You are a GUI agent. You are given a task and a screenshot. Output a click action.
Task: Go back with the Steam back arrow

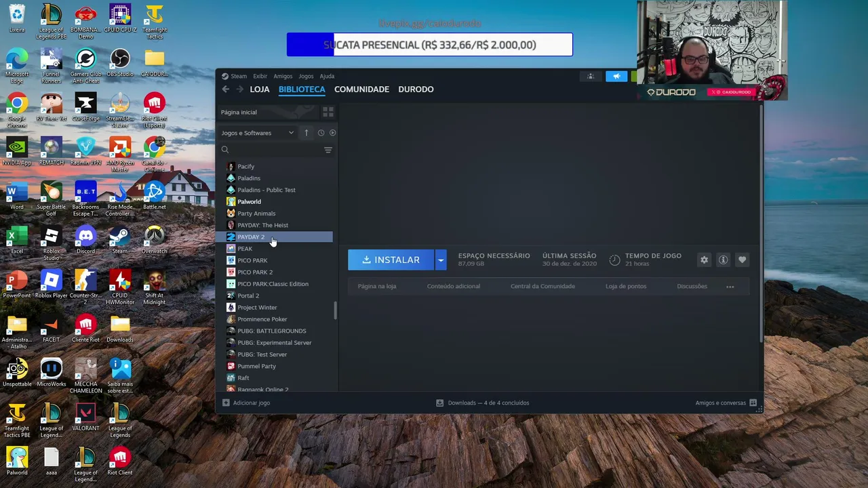pyautogui.click(x=226, y=89)
